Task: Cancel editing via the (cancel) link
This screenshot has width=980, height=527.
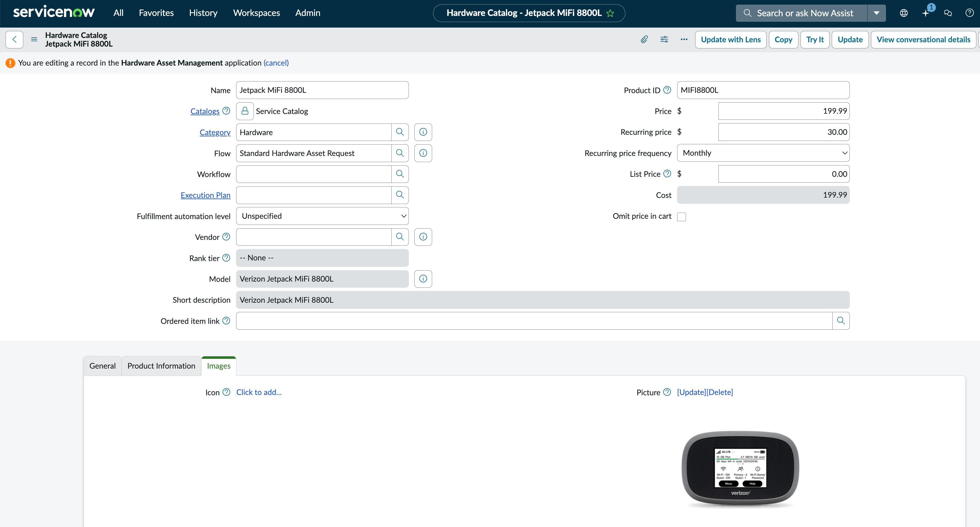Action: (x=276, y=63)
